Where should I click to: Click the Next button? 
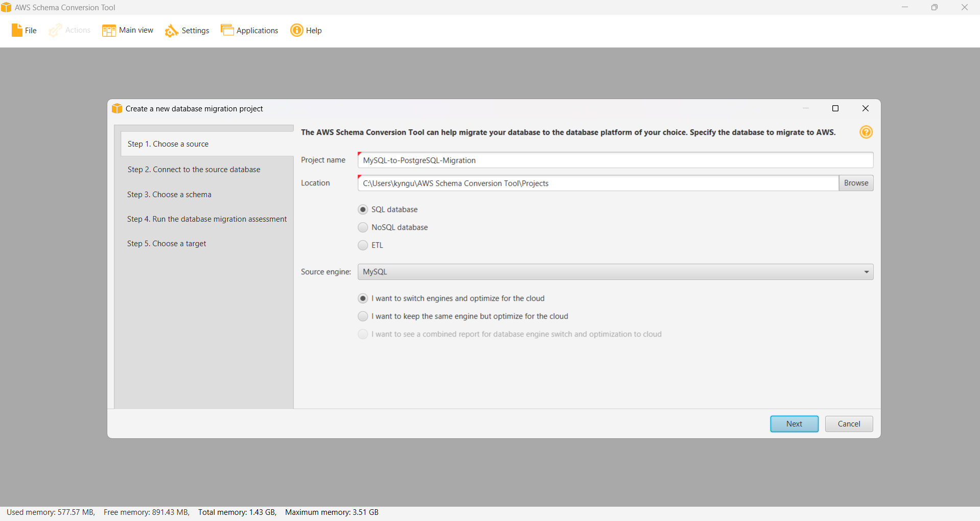pos(794,424)
